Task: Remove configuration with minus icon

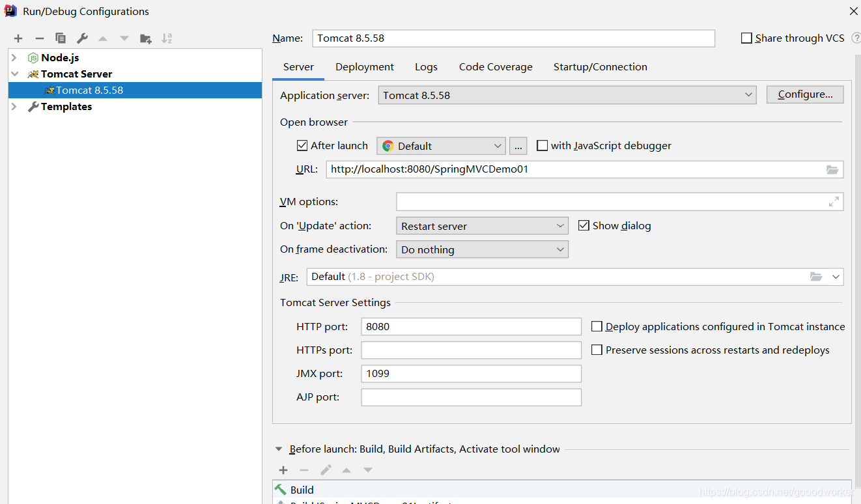Action: pos(39,38)
